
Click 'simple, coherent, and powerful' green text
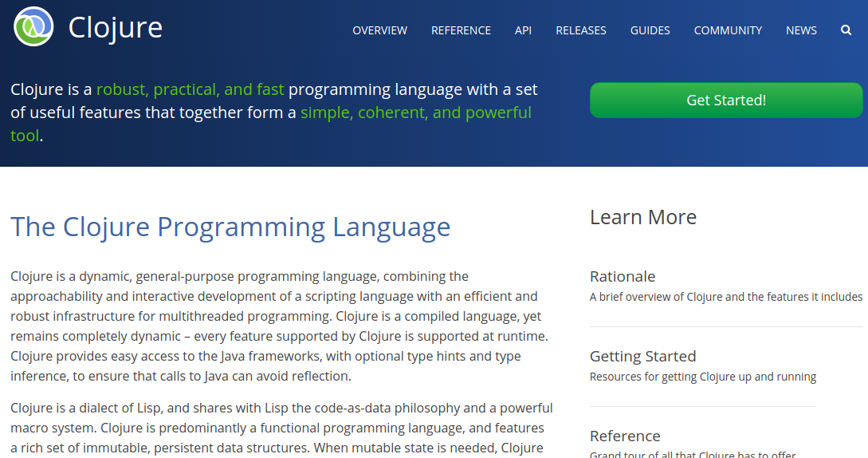click(416, 113)
